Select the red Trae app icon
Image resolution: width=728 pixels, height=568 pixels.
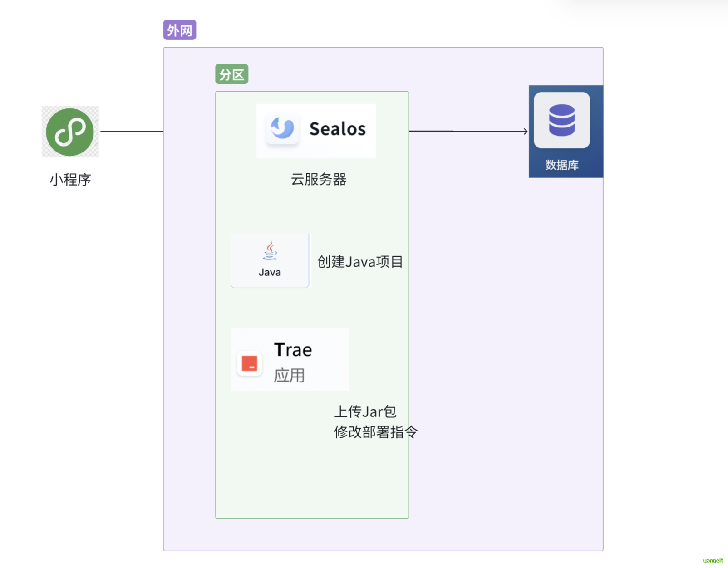coord(250,363)
